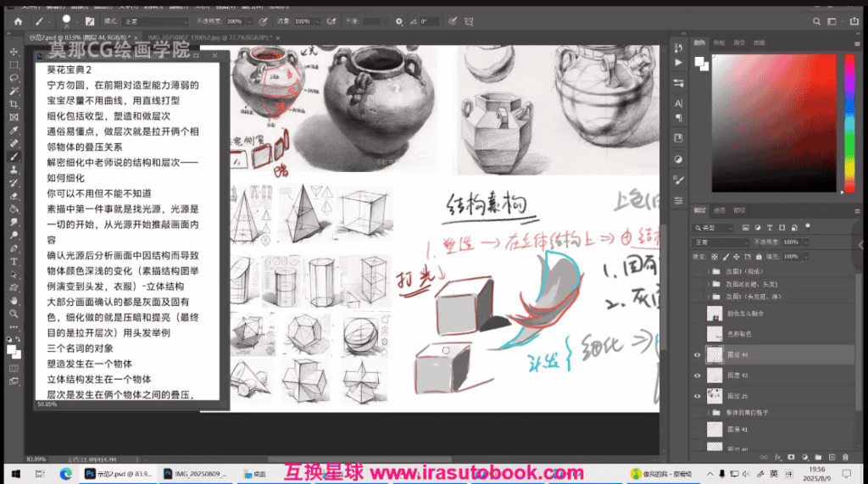Select the Lasso tool
Screen dimensions: 868x484
click(14, 77)
